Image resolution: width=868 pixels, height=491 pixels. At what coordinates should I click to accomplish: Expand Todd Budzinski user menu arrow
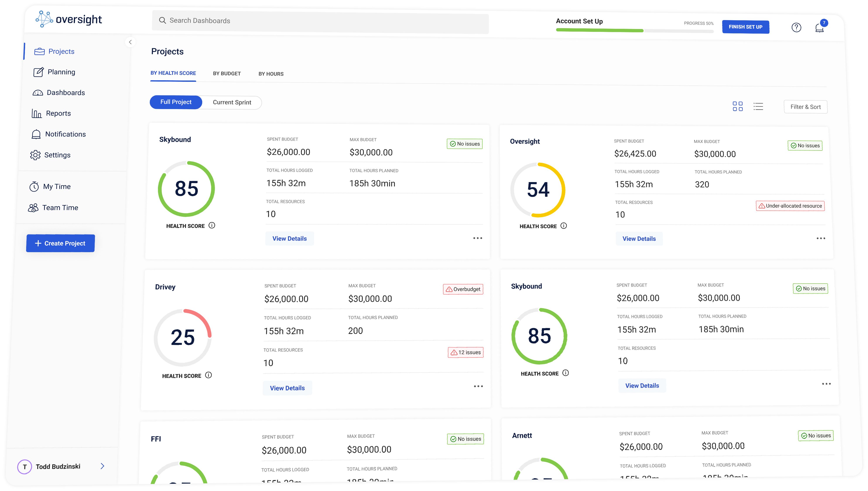(103, 466)
